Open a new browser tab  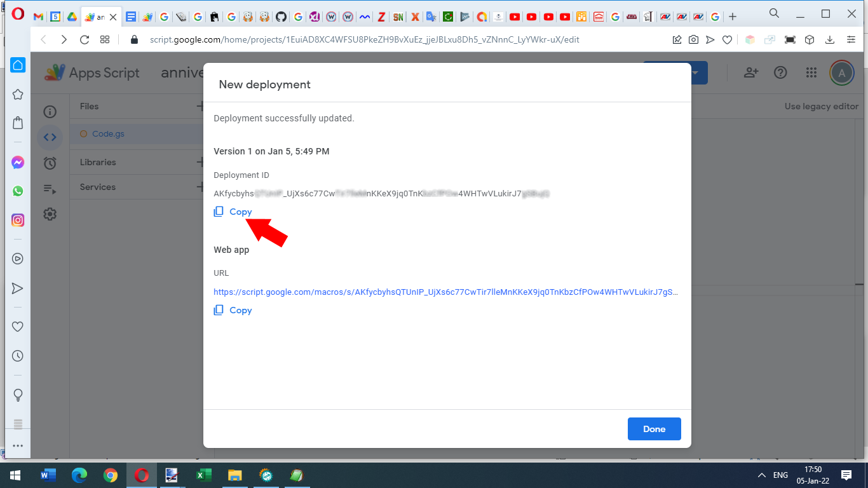733,17
